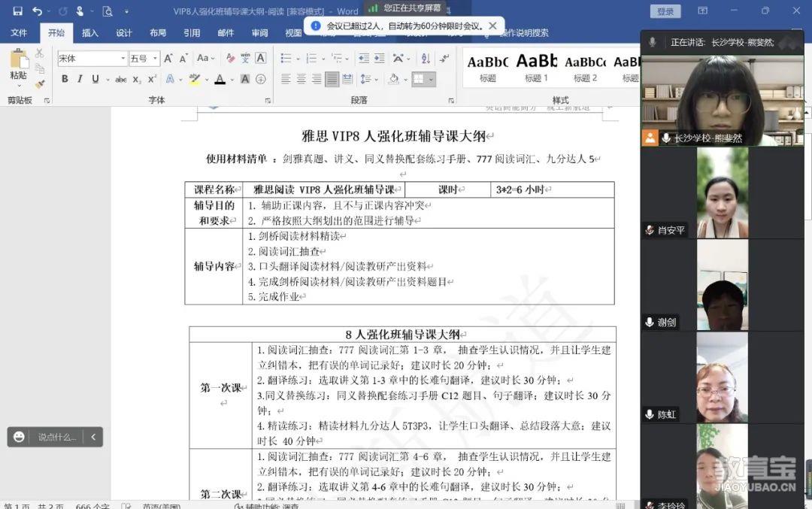
Task: Open the 字体 group dialog launcher
Action: (x=268, y=101)
